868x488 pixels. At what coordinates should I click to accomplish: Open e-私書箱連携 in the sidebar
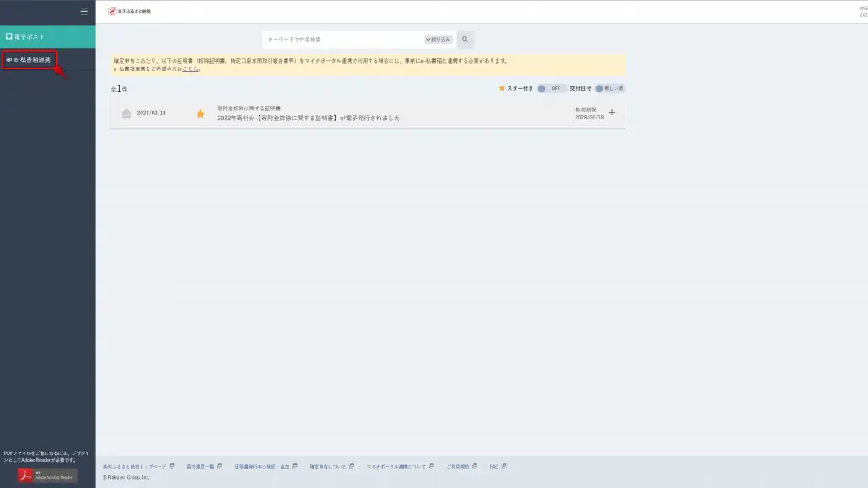pos(31,60)
